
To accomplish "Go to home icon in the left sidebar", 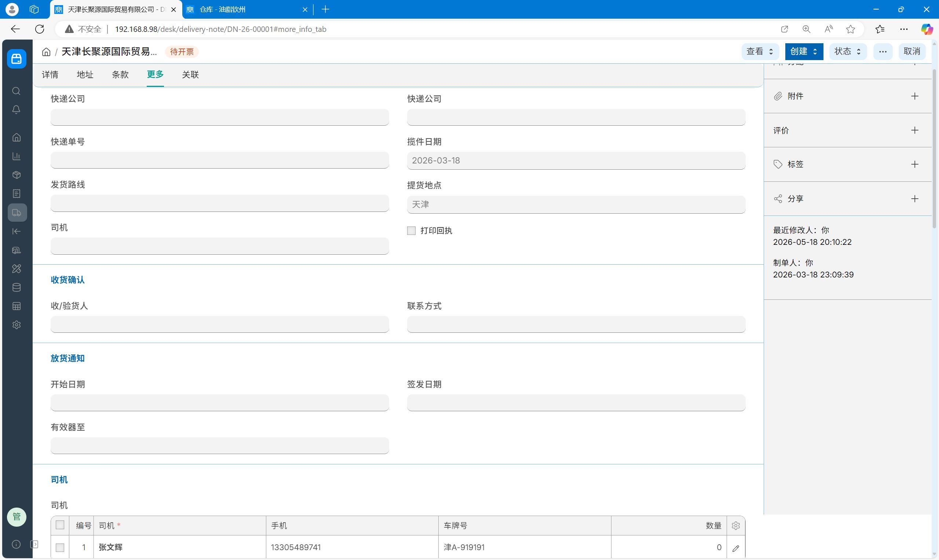I will point(16,137).
